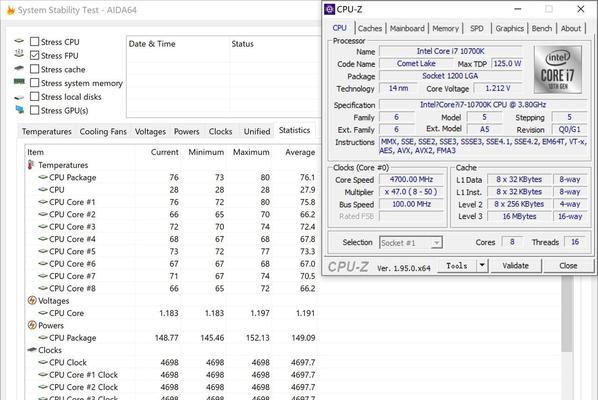
Task: Click the icon beside CPU Package temperature
Action: tap(43, 177)
